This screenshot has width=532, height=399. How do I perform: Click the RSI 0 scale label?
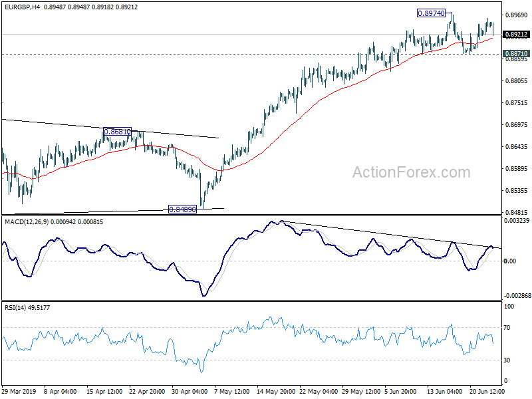(505, 381)
